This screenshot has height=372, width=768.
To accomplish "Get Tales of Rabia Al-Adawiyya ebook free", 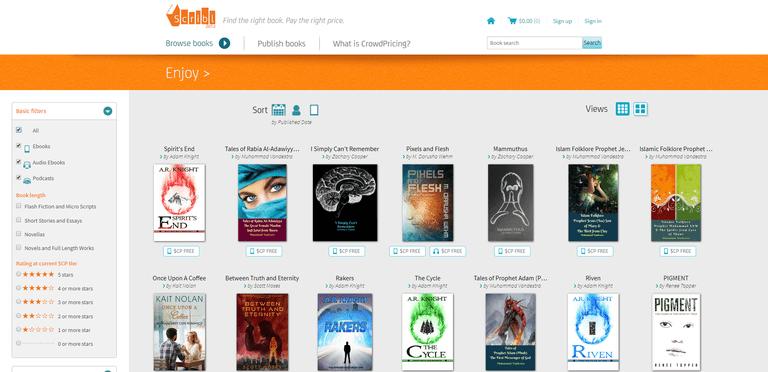I will click(x=264, y=251).
